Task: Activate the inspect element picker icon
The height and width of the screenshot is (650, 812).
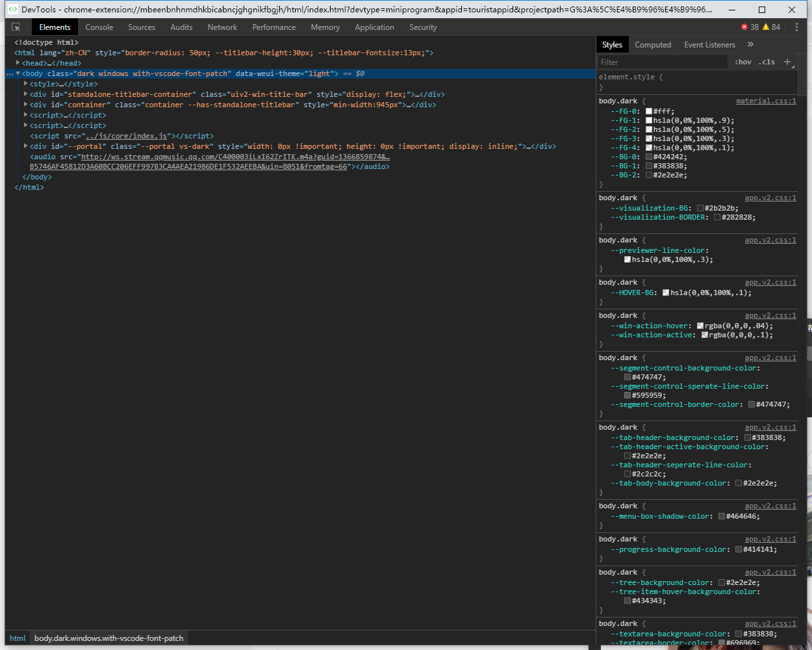Action: pyautogui.click(x=16, y=27)
